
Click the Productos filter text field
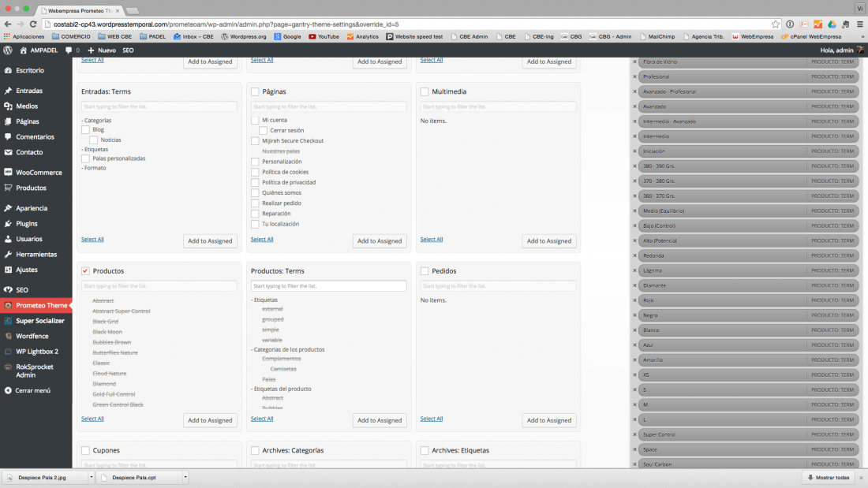click(x=159, y=286)
